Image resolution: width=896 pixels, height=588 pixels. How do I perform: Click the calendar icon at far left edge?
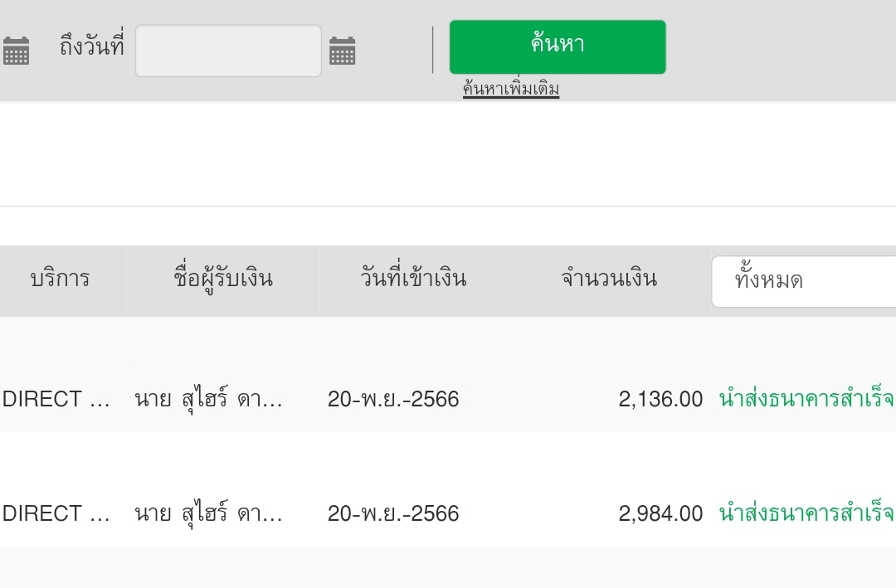[16, 51]
